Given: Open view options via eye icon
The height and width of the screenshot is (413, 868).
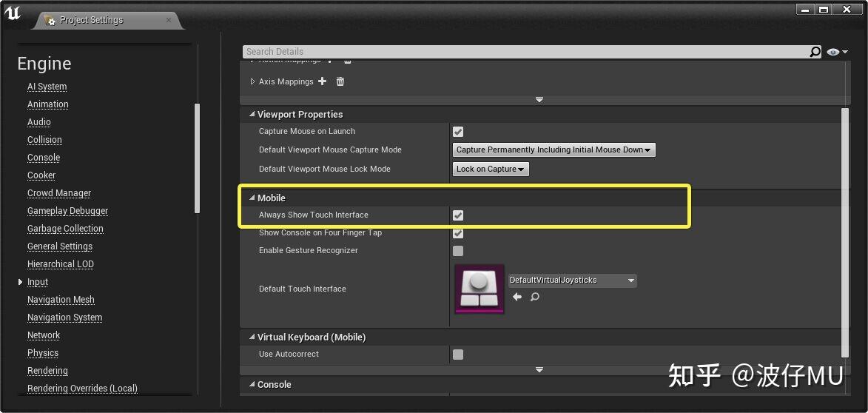Looking at the screenshot, I should [837, 52].
